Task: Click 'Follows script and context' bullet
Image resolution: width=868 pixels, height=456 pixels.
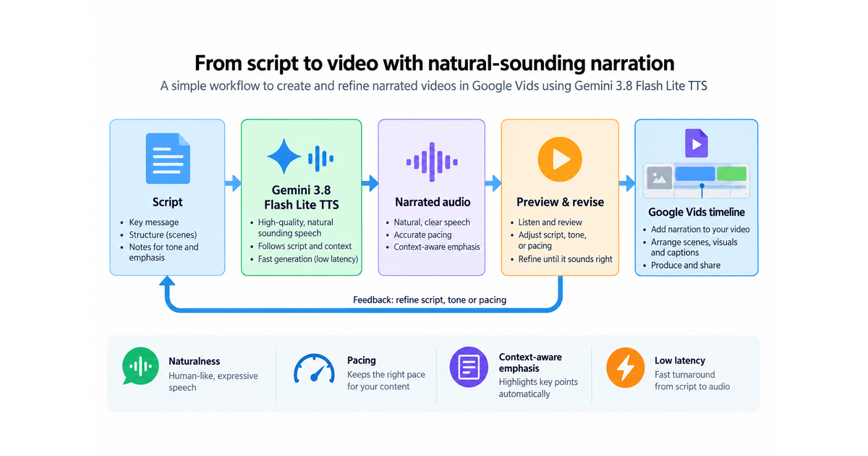Action: (305, 246)
